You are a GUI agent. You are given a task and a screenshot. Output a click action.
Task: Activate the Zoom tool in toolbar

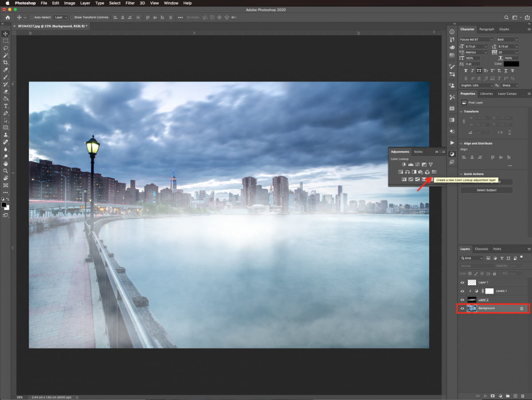click(x=6, y=171)
